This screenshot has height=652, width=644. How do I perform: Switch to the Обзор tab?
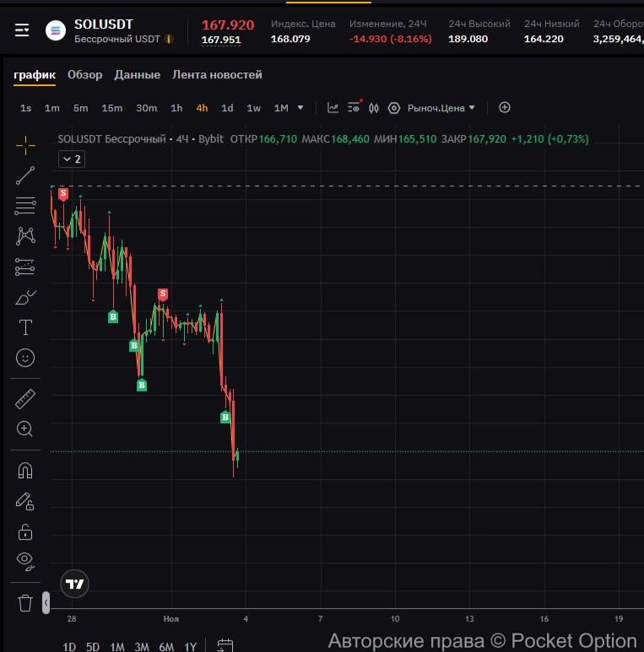click(84, 75)
